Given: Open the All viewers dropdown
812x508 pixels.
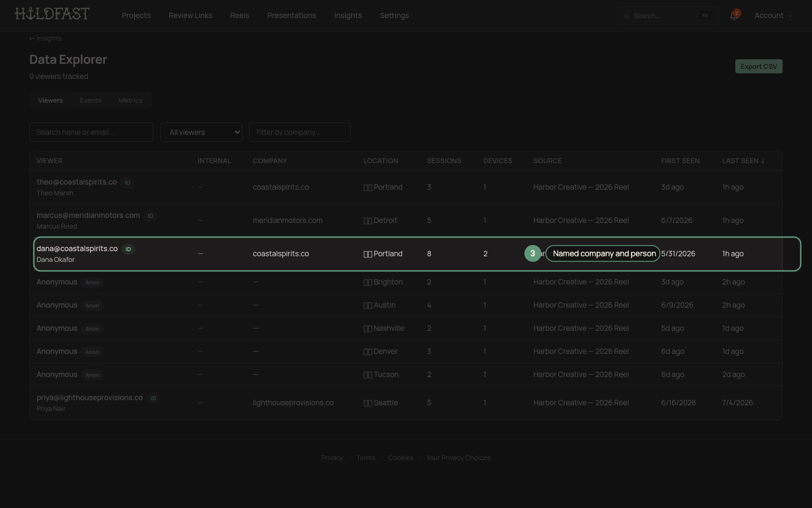Looking at the screenshot, I should tap(201, 132).
